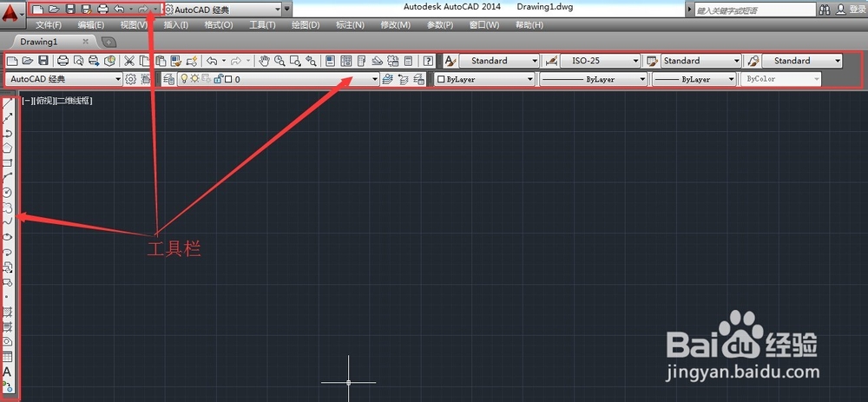The image size is (868, 402).
Task: Open the 修改(M) menu
Action: click(x=395, y=25)
